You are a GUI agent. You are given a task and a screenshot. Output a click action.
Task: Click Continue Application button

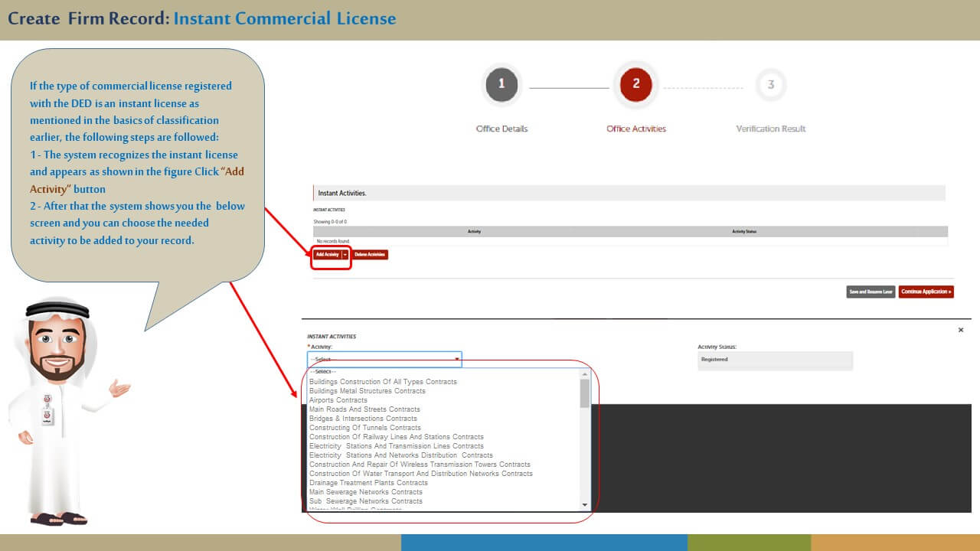926,292
